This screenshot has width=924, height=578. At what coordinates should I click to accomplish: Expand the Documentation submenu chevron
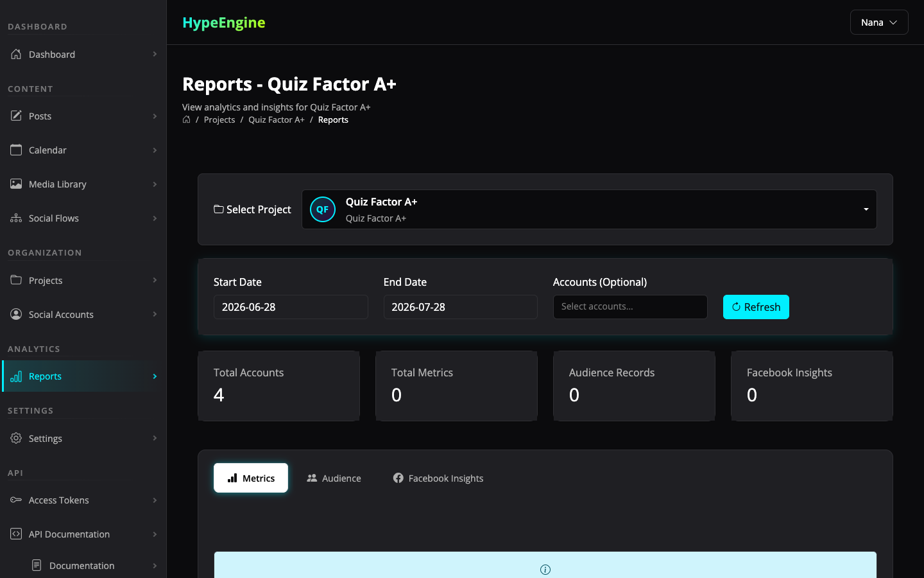click(x=155, y=565)
